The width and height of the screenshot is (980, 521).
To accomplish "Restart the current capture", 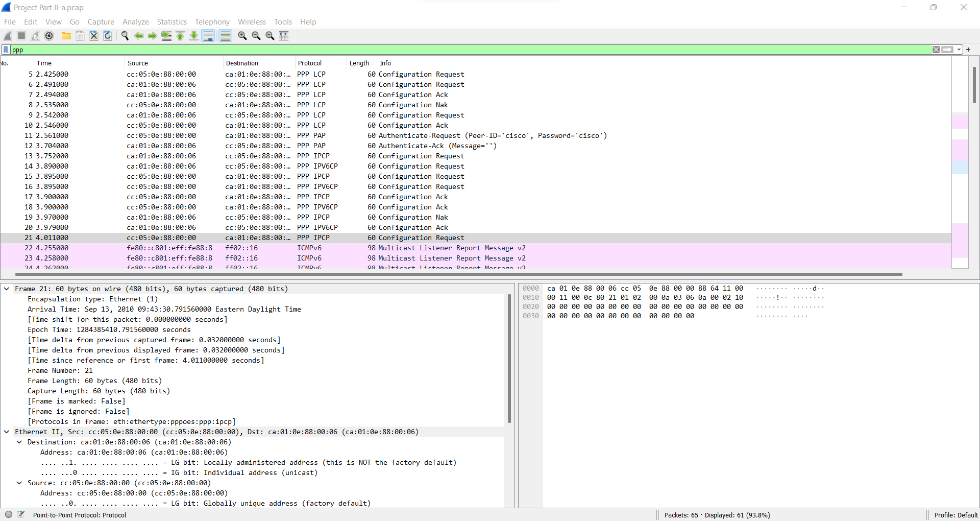I will point(35,36).
